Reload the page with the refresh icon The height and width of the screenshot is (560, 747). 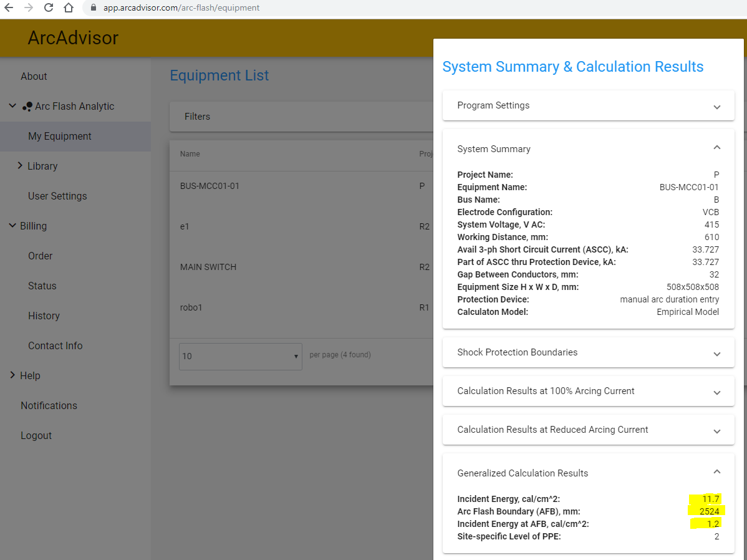pos(49,7)
